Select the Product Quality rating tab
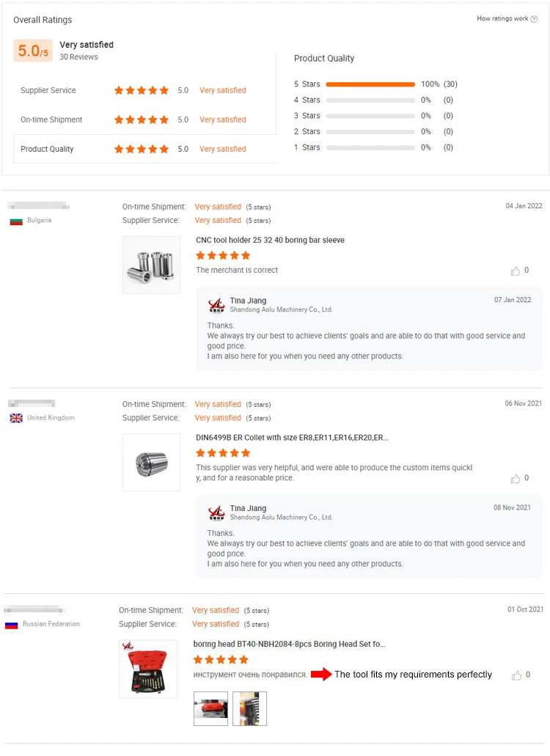Screen dimensions: 550x756 47,149
